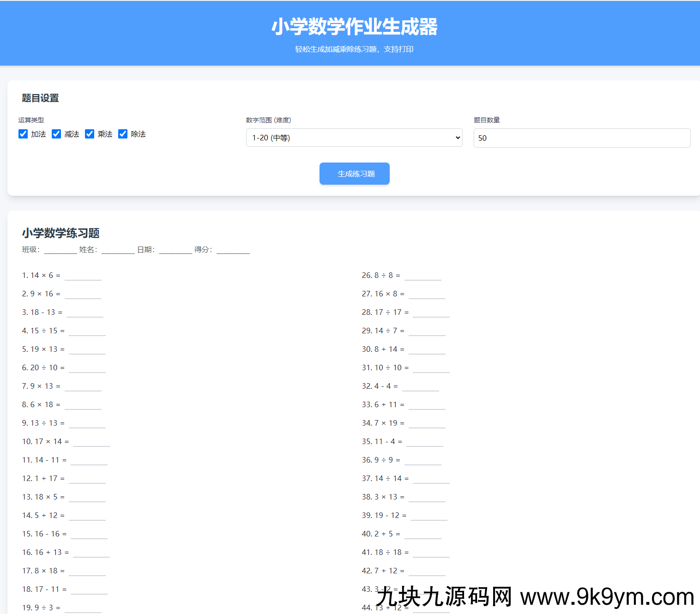
Task: Open the 数字范围 difficulty dropdown
Action: pyautogui.click(x=354, y=138)
